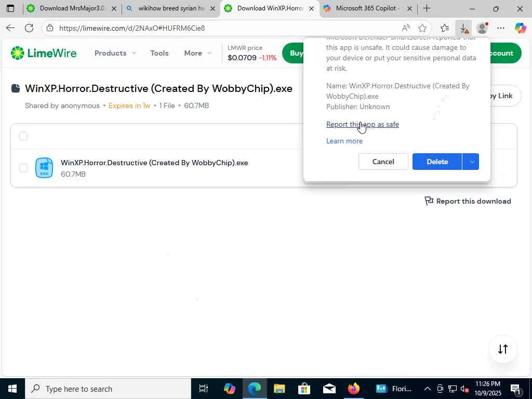
Task: Switch to the Download WinXP.Horror tab
Action: point(270,8)
